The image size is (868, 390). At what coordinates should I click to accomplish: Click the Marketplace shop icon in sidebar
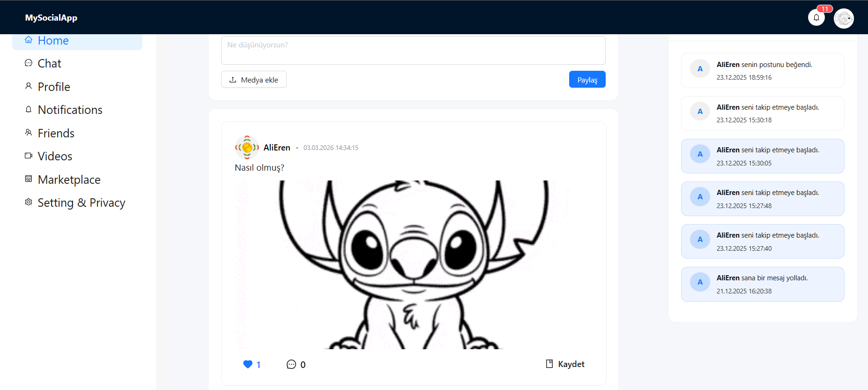tap(29, 179)
